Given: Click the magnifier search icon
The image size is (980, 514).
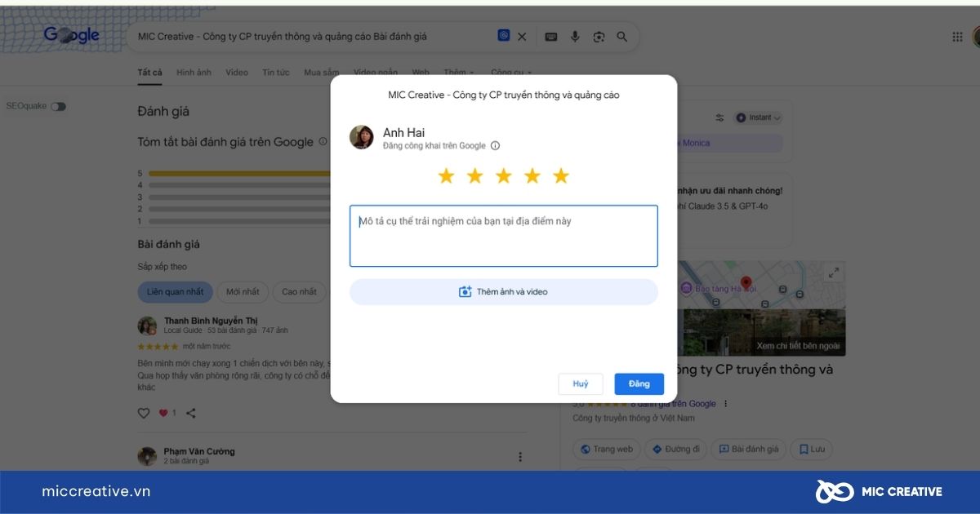Looking at the screenshot, I should pyautogui.click(x=622, y=37).
